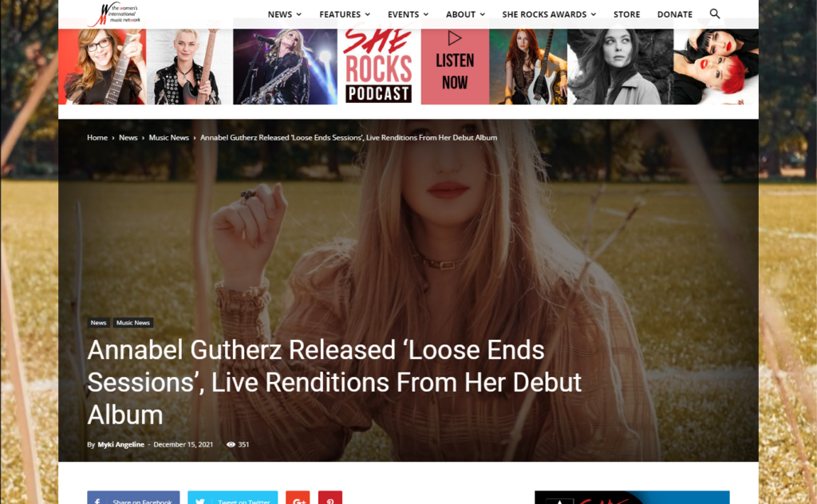Open the Donate page
Viewport: 817px width, 504px height.
pos(675,14)
